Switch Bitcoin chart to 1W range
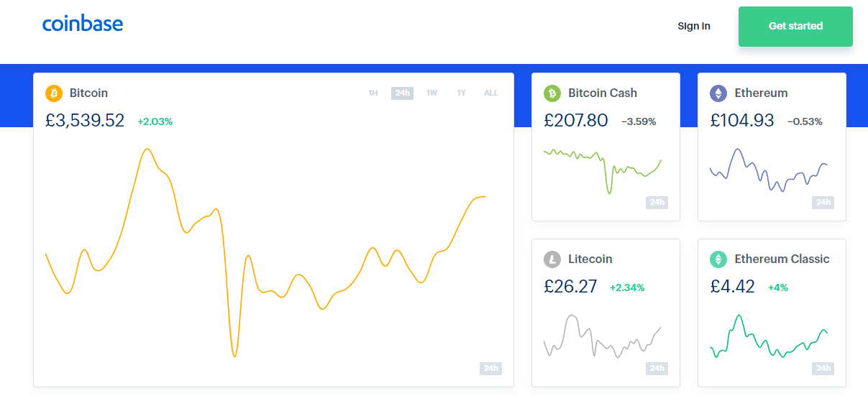Screen dimensions: 868x396 (x=431, y=93)
